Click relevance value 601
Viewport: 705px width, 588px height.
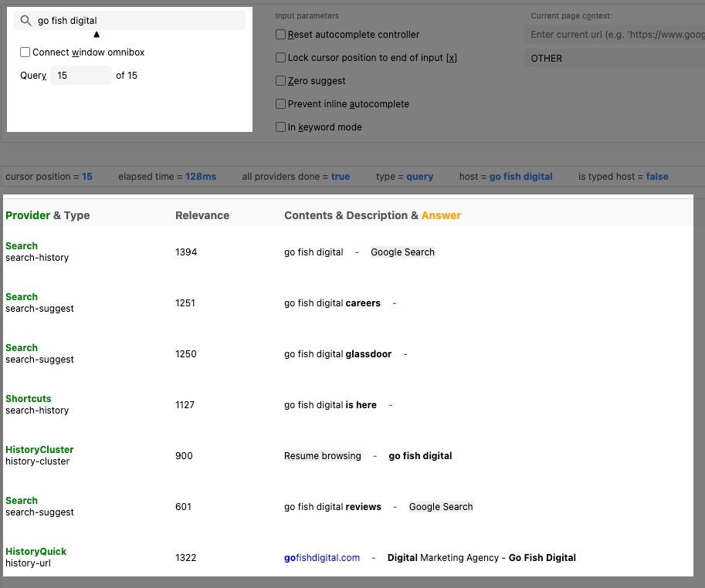click(184, 507)
